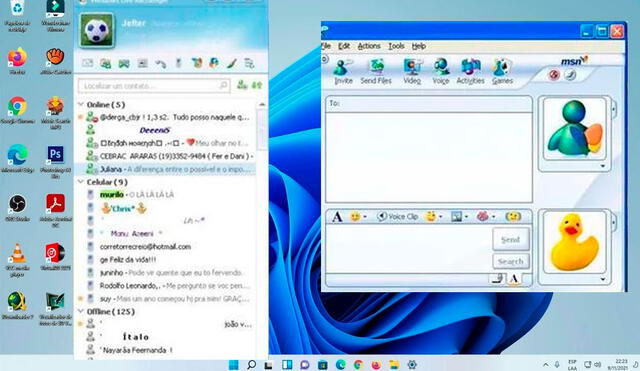Screen dimensions: 640x371
Task: Open the dropdown arrow under the contact's MSN avatar
Action: pos(602,166)
